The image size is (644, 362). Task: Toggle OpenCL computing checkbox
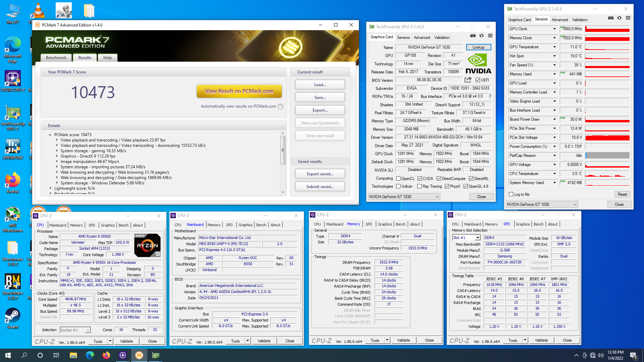coord(398,179)
